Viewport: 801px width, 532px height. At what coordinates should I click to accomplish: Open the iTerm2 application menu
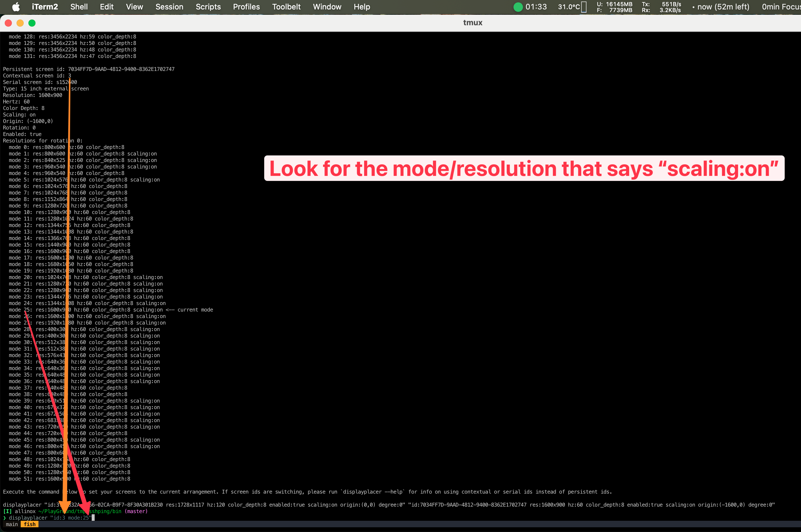pyautogui.click(x=45, y=7)
